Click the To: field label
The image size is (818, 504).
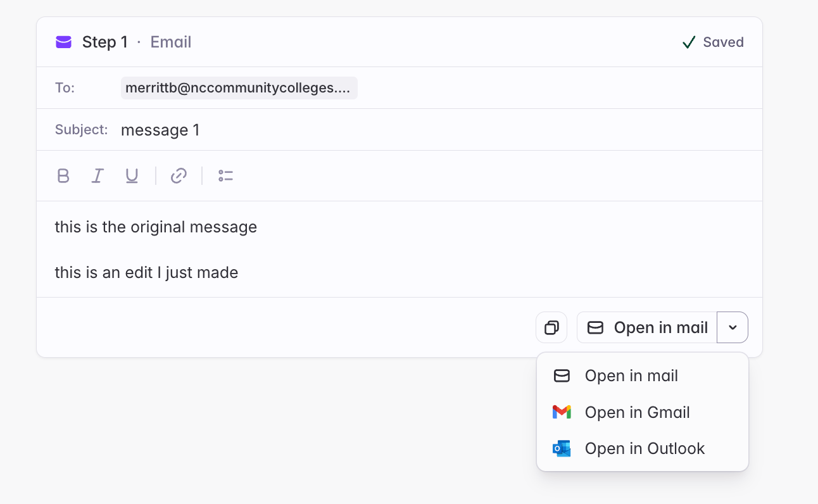point(65,88)
